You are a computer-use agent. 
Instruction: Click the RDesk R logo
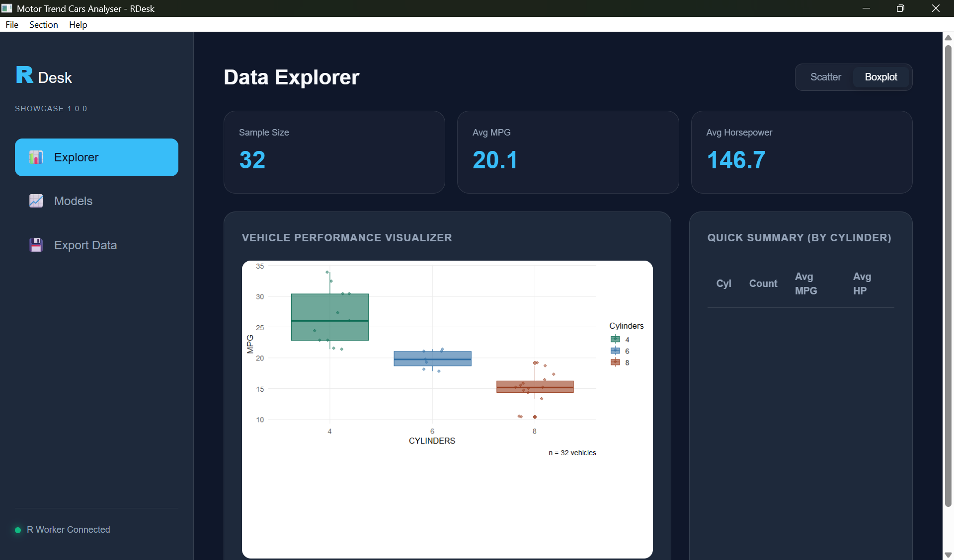coord(24,74)
